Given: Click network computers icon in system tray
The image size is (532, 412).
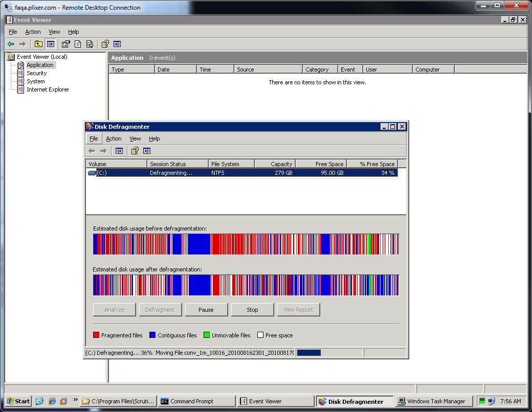Looking at the screenshot, I should click(492, 401).
